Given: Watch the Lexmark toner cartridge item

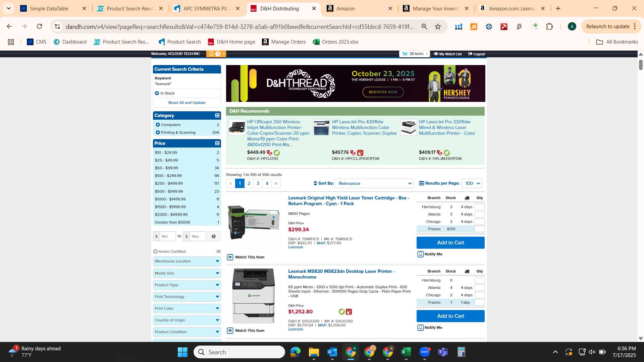Looking at the screenshot, I should 246,257.
